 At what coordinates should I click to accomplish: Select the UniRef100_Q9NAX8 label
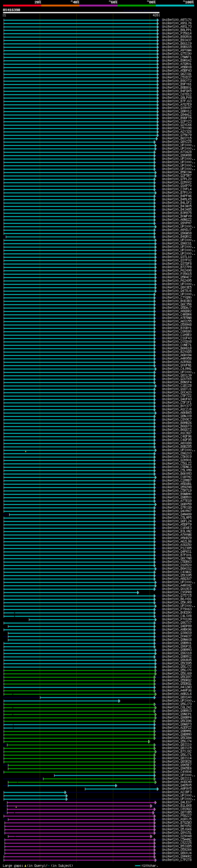176,640
